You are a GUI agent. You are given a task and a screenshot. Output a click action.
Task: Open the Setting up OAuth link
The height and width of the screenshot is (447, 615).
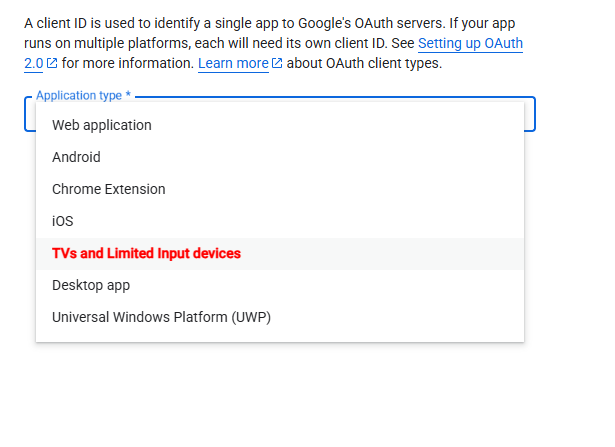pyautogui.click(x=470, y=44)
